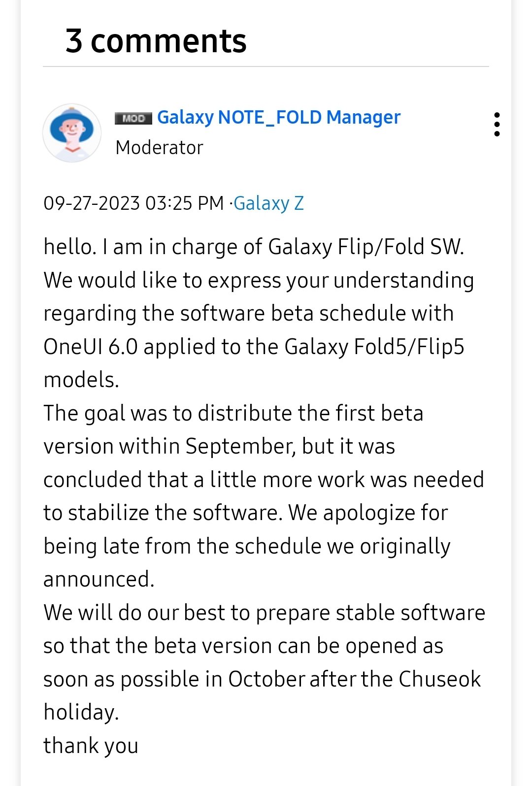Viewport: 532px width, 786px height.
Task: Click the moderator's avatar picture
Action: pyautogui.click(x=72, y=133)
